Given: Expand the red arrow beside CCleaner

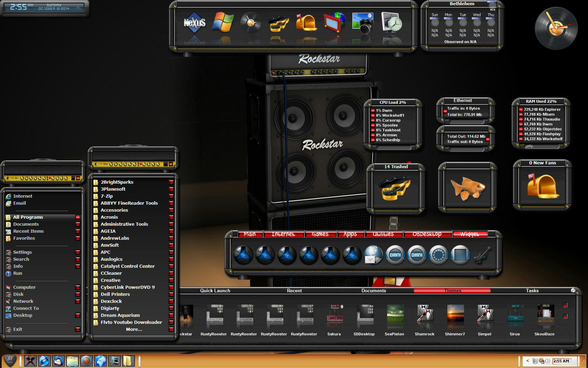Looking at the screenshot, I should tap(171, 273).
